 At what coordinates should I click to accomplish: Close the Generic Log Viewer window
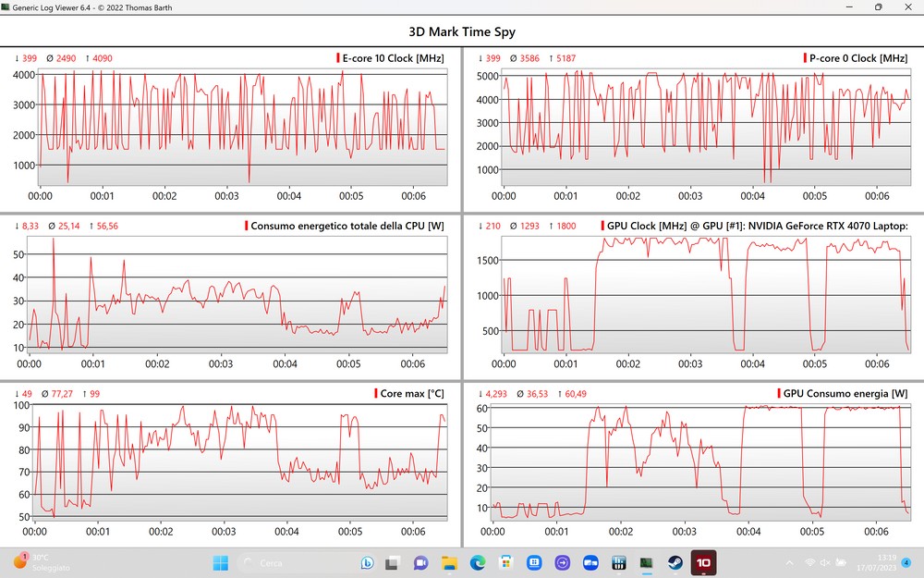(x=908, y=7)
